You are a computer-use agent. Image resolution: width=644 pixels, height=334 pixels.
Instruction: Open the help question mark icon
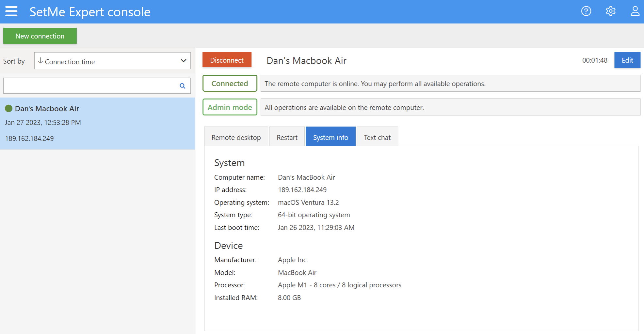pyautogui.click(x=586, y=11)
